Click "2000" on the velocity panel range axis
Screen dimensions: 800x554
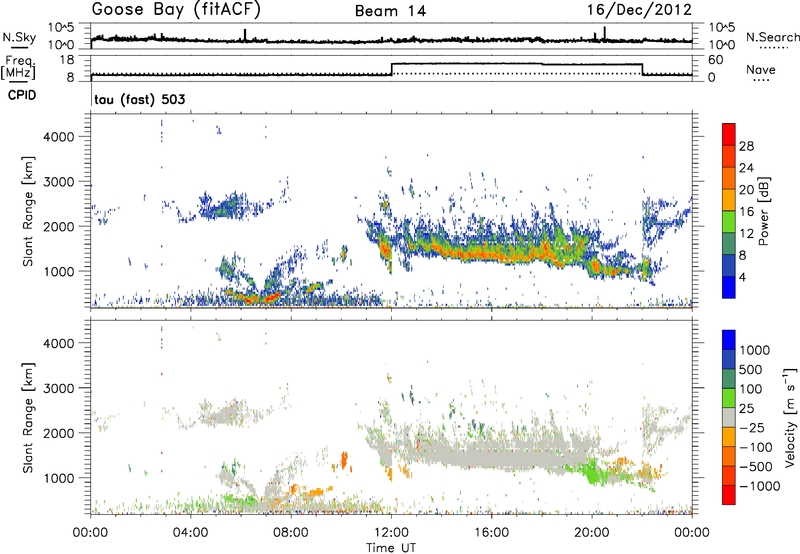click(x=59, y=433)
